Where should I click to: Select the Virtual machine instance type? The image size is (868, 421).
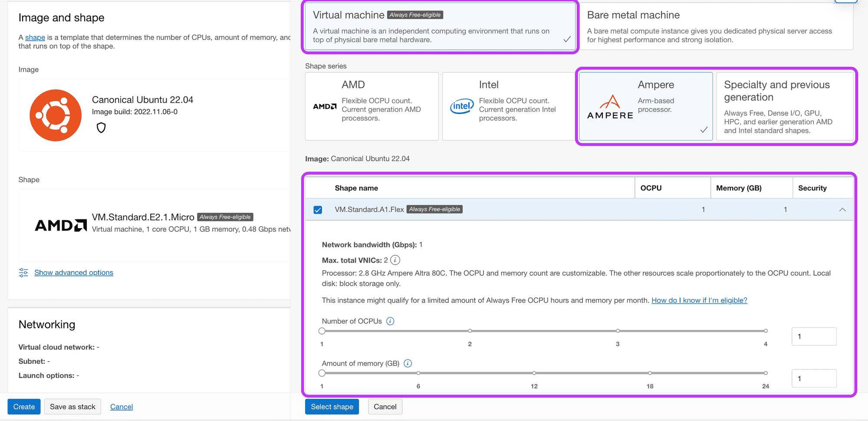(440, 26)
